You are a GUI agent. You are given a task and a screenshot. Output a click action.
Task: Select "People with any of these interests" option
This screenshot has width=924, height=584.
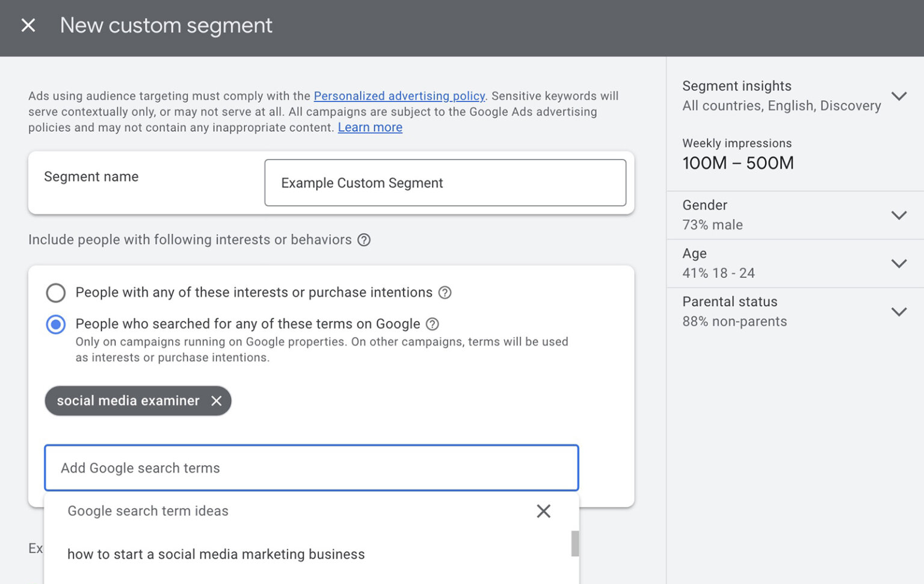tap(55, 293)
